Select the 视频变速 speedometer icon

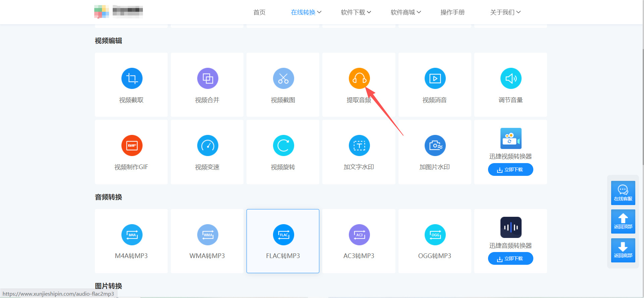click(208, 146)
